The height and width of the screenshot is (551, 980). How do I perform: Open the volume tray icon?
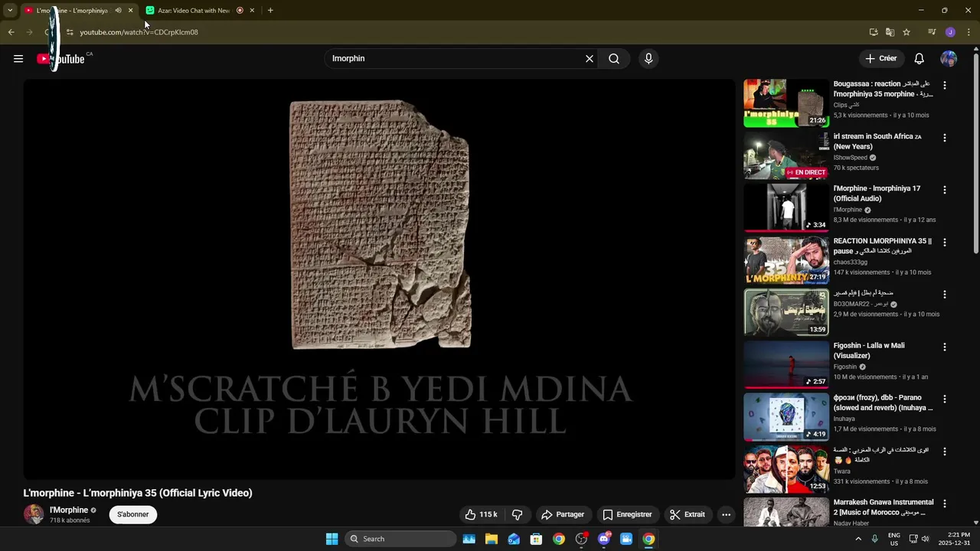[925, 539]
